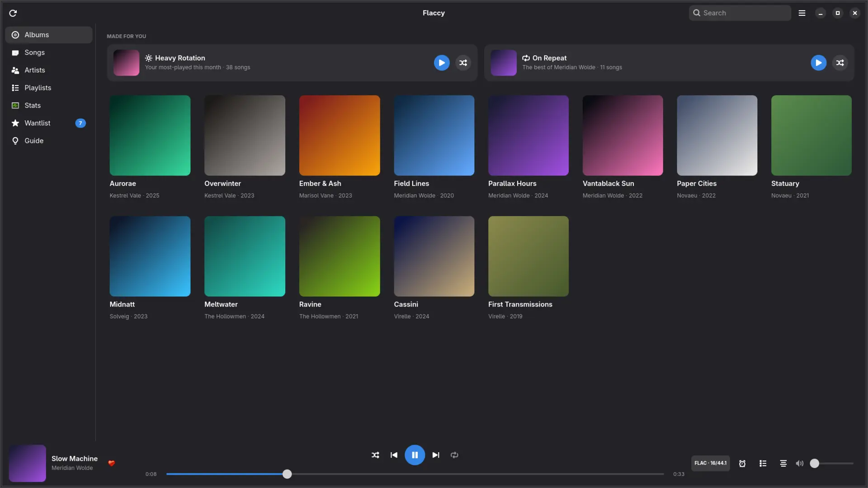Open the Playlists sidebar section
This screenshot has width=868, height=488.
click(x=49, y=88)
